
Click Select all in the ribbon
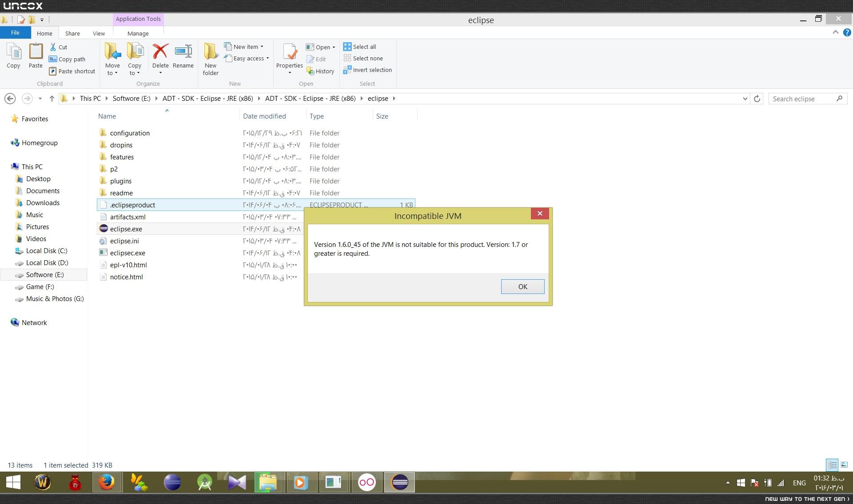click(x=360, y=47)
